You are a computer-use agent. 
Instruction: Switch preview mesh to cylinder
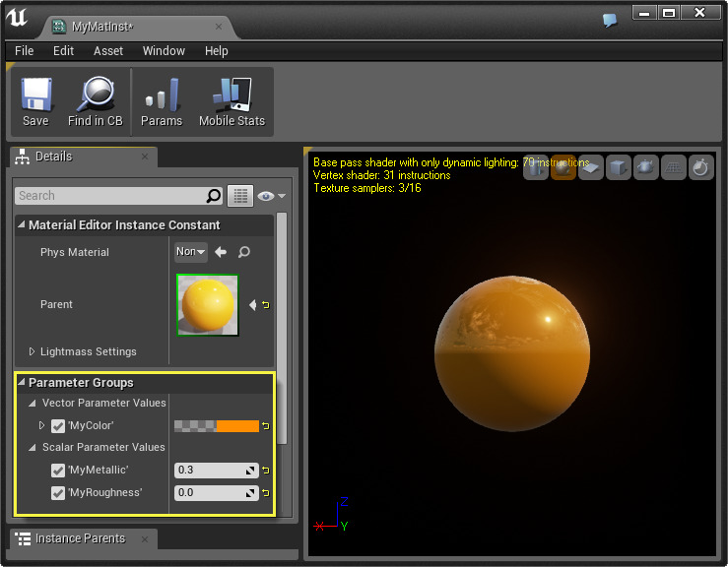pyautogui.click(x=535, y=168)
